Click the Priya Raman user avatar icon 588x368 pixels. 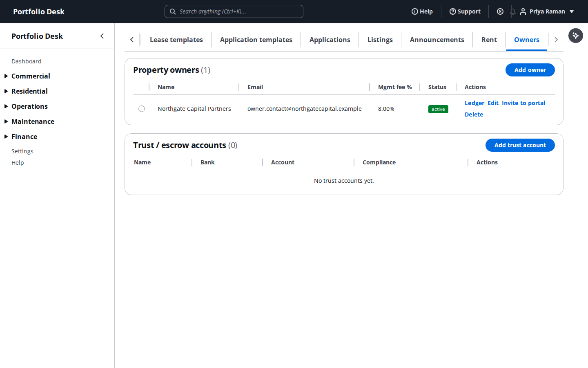tap(523, 11)
